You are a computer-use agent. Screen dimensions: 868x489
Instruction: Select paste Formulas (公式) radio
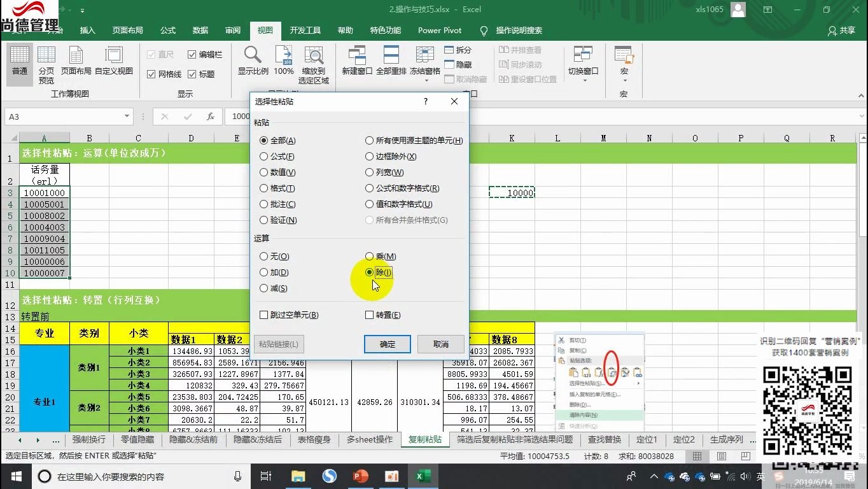[x=277, y=157]
